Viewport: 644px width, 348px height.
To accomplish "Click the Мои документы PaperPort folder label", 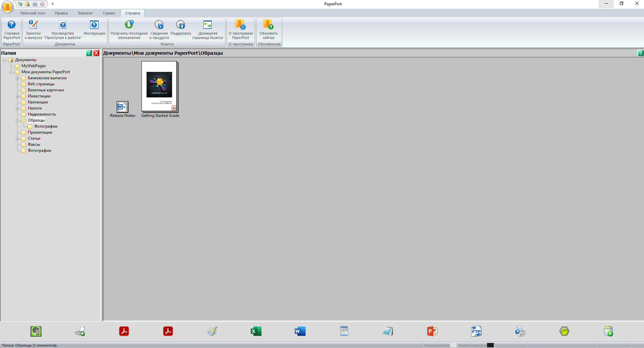I will coord(46,72).
